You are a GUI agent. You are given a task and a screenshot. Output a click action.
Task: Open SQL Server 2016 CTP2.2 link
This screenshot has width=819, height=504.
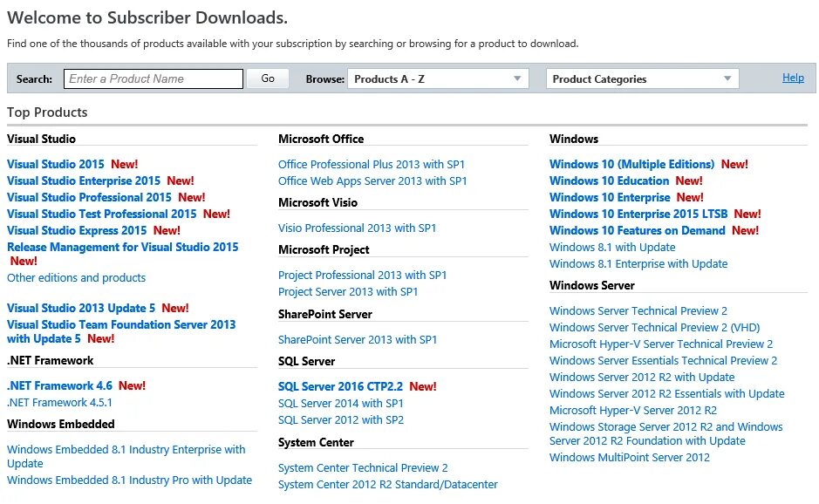[x=340, y=387]
